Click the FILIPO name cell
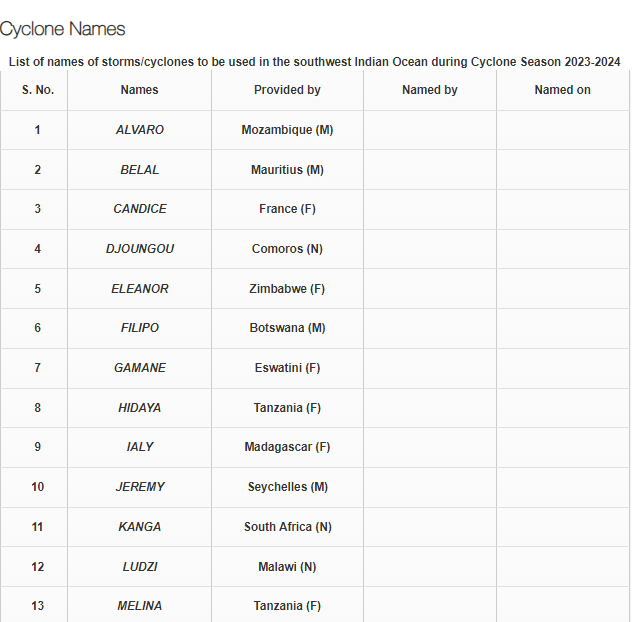Screen dimensions: 635x622 [139, 328]
